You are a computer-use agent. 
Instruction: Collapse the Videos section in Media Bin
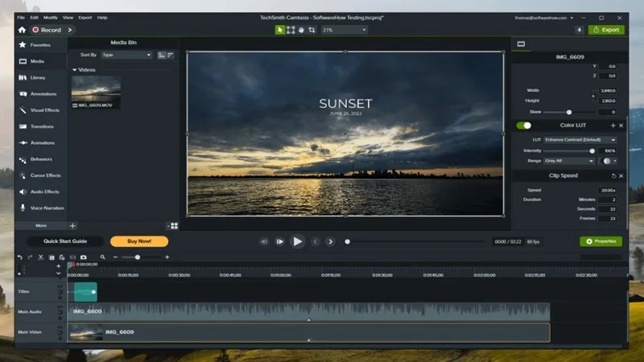click(74, 70)
